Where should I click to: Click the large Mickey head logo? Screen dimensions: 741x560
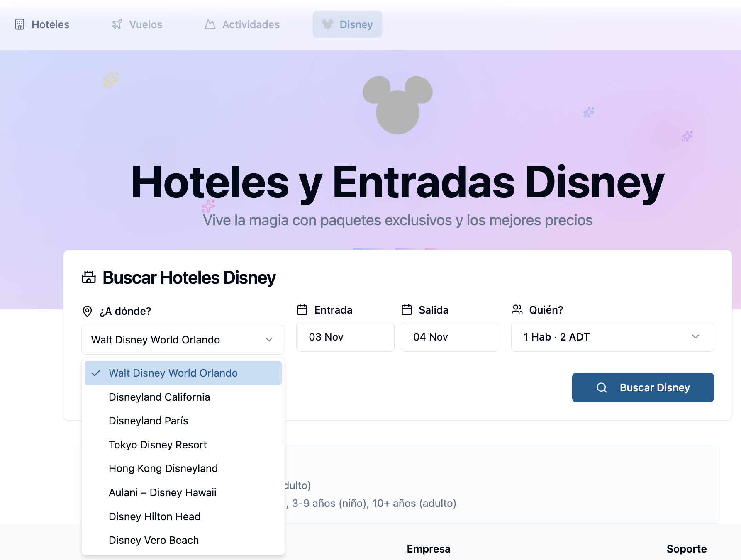397,105
